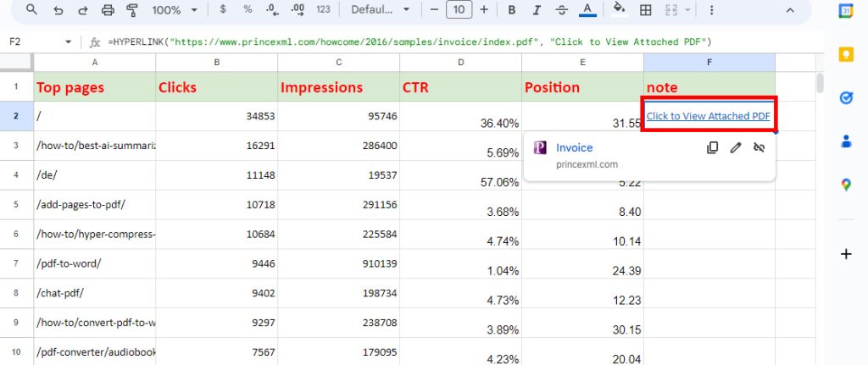868x365 pixels.
Task: Click the font size field showing 10
Action: pos(459,9)
